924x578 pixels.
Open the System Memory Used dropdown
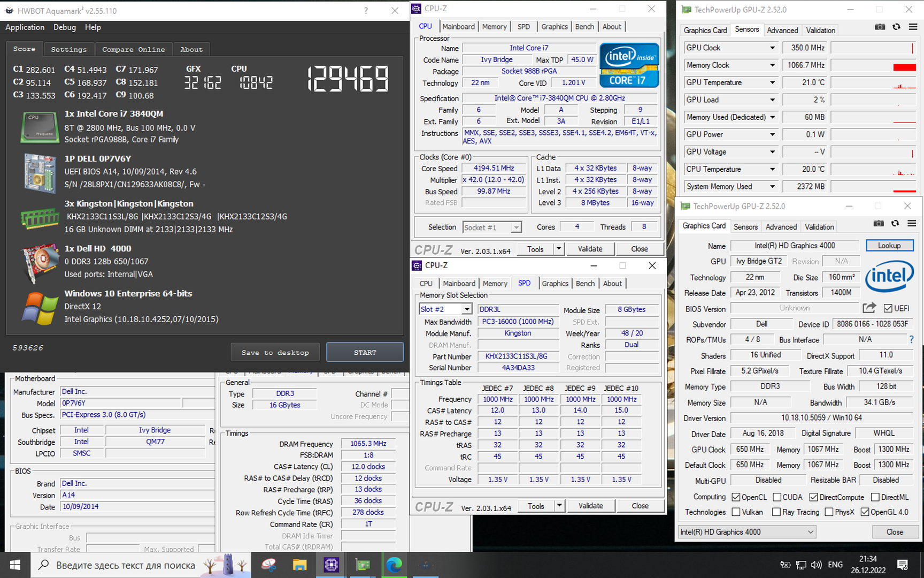coord(772,187)
